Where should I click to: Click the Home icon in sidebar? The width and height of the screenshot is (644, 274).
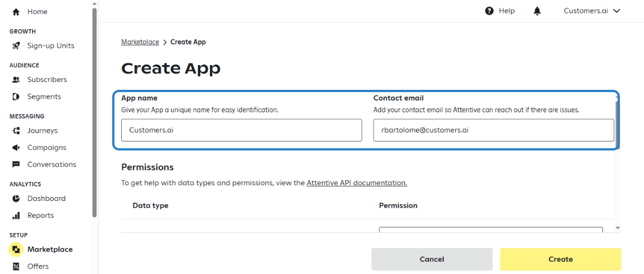[16, 12]
